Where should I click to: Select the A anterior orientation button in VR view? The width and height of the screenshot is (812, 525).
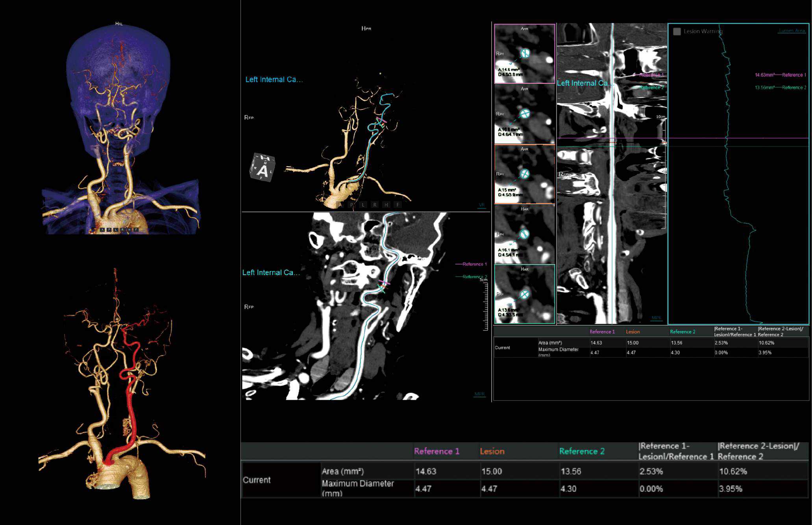point(340,204)
